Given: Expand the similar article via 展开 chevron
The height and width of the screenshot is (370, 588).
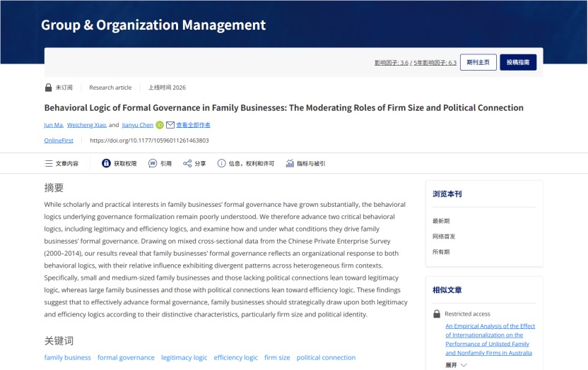Looking at the screenshot, I should (464, 365).
